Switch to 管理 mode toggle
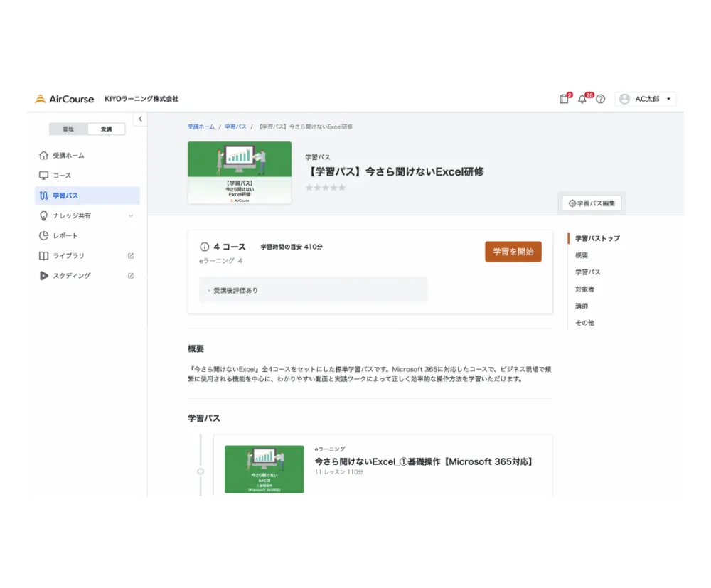711x588 pixels. [68, 129]
